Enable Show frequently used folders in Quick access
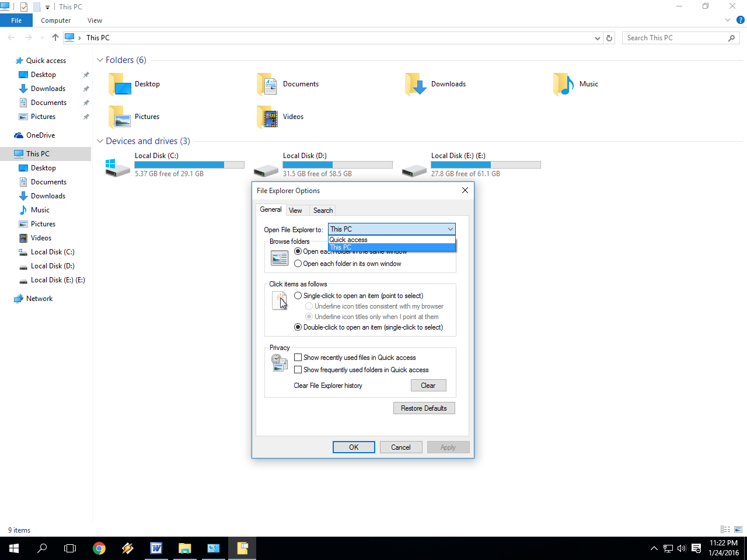This screenshot has width=747, height=560. (x=298, y=370)
